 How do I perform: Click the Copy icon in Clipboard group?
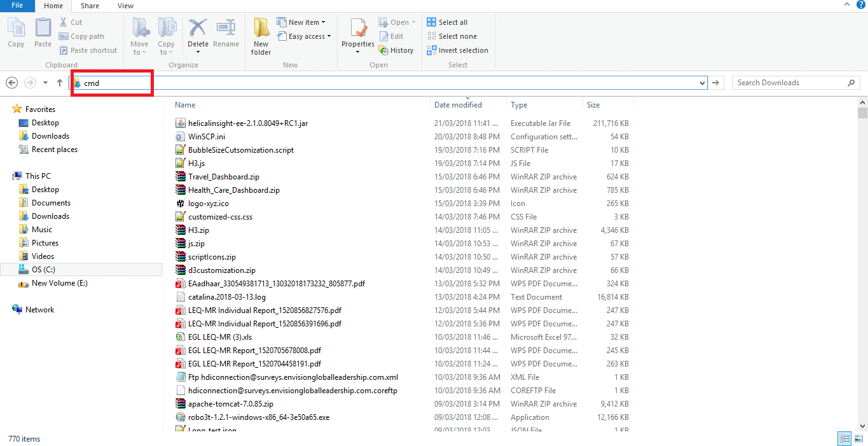(16, 27)
